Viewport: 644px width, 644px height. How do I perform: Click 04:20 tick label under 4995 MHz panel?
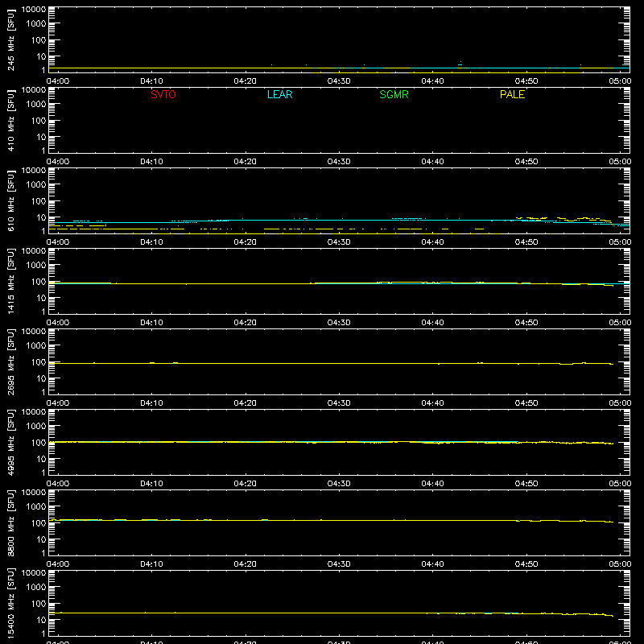[246, 484]
